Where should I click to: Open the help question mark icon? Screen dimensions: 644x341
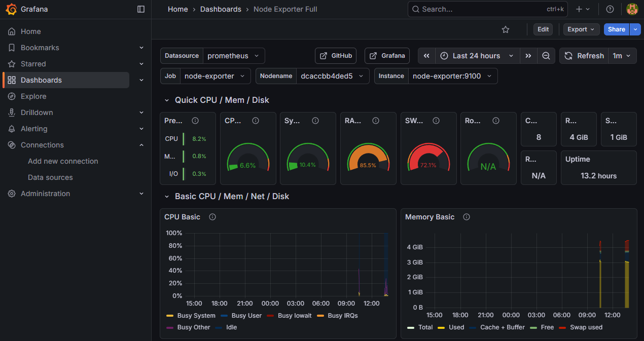pos(610,9)
